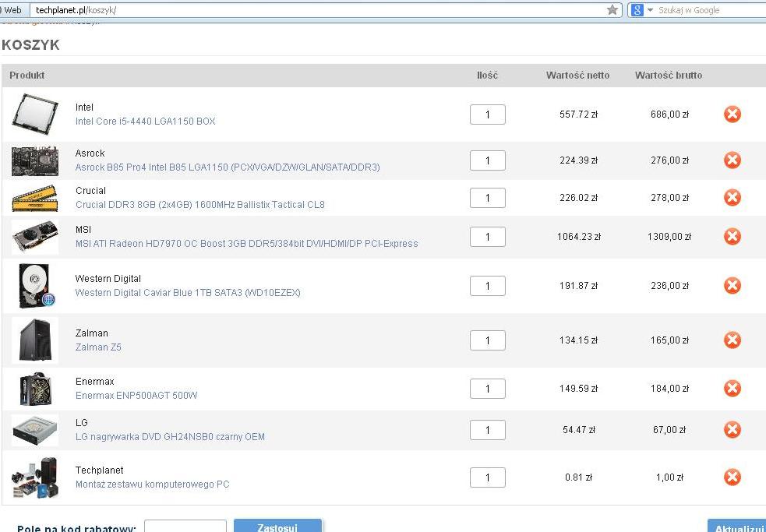Remove Intel Core i5-4440 from cart
Screen dimensions: 766x532
tap(732, 115)
